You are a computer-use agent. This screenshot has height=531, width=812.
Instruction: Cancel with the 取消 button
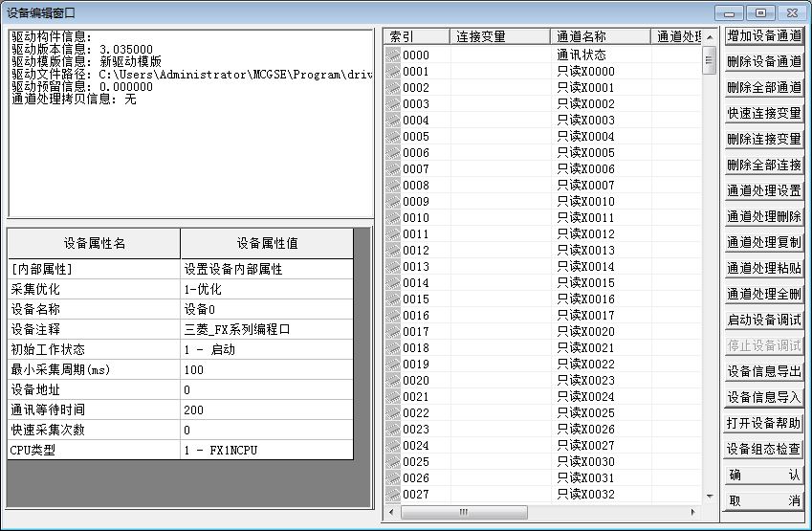[763, 501]
